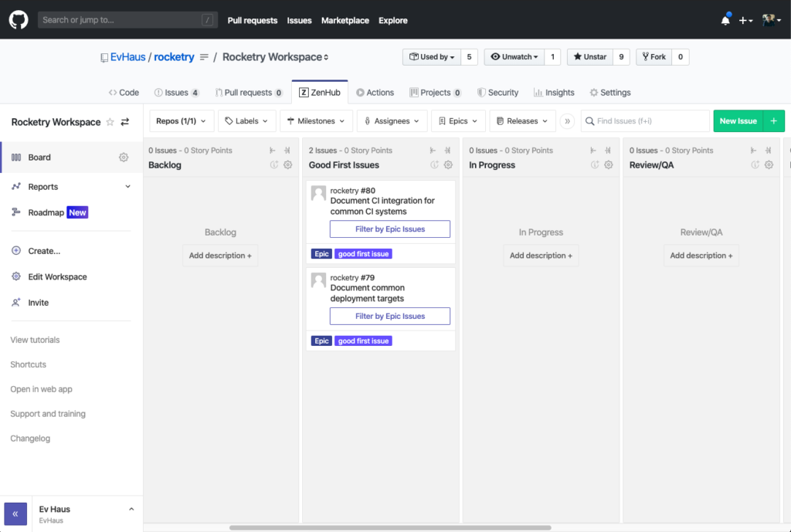Click the horizontal board scrollbar
Screen dimensions: 791x532
click(390, 528)
